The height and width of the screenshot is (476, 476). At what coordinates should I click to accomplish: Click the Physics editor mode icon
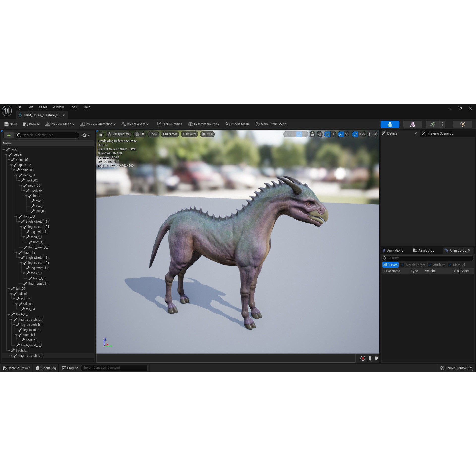(x=463, y=124)
